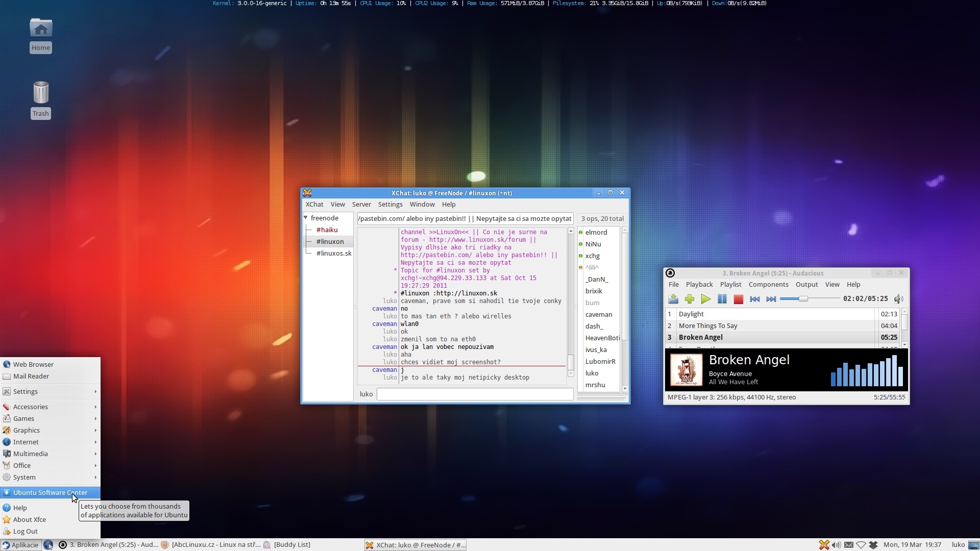Image resolution: width=980 pixels, height=551 pixels.
Task: Skip to next track in Audacious
Action: coord(771,299)
